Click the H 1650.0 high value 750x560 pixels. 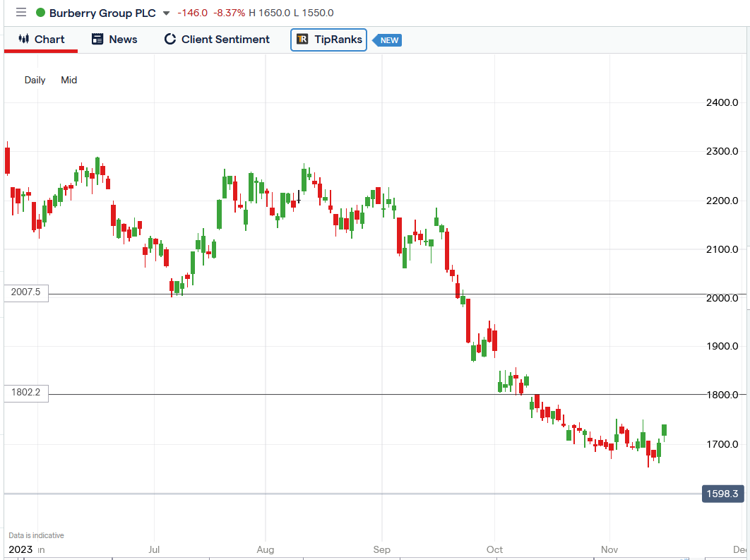click(269, 13)
